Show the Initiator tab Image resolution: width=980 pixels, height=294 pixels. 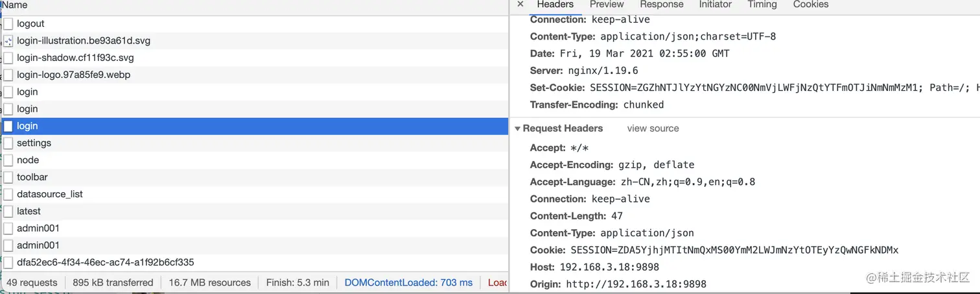pos(715,5)
